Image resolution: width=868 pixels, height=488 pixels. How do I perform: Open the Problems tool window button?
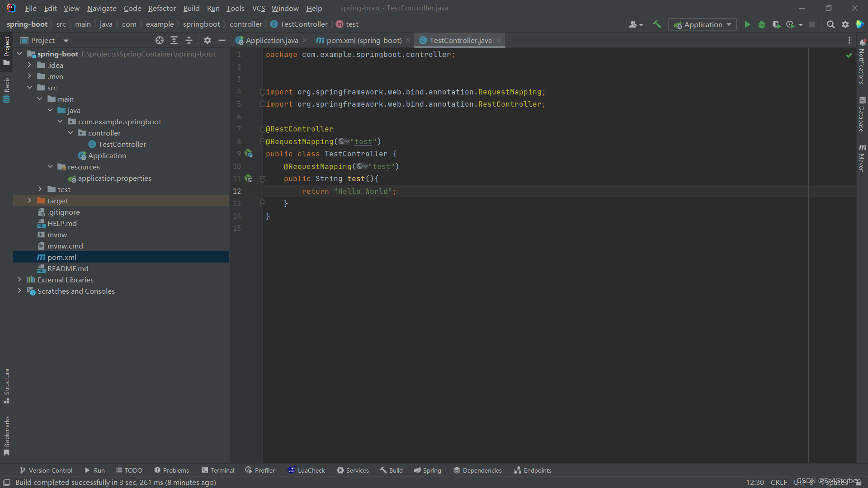(x=172, y=470)
